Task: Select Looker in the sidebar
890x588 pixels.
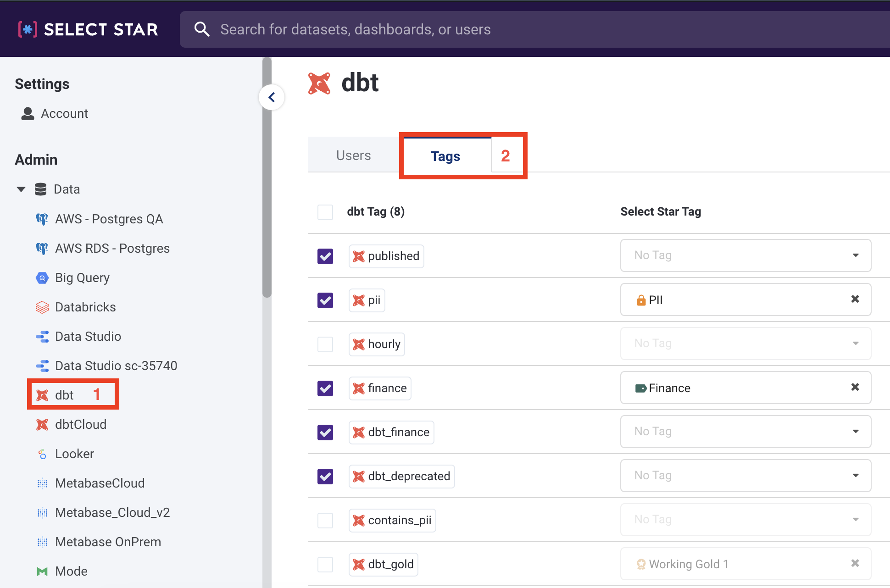Action: pos(74,454)
